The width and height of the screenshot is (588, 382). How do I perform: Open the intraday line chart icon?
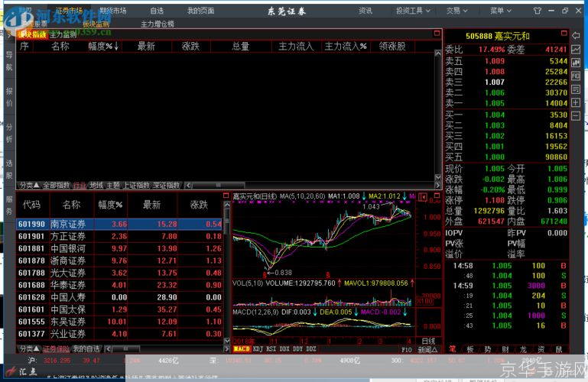click(x=576, y=49)
